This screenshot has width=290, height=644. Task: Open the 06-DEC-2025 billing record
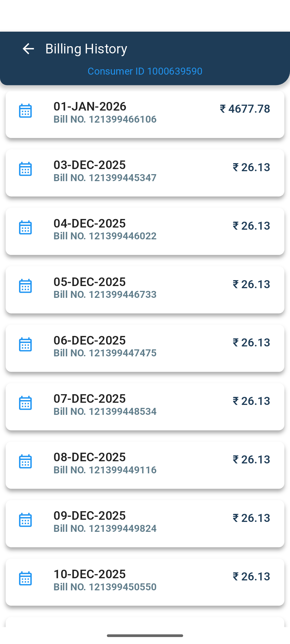point(90,340)
